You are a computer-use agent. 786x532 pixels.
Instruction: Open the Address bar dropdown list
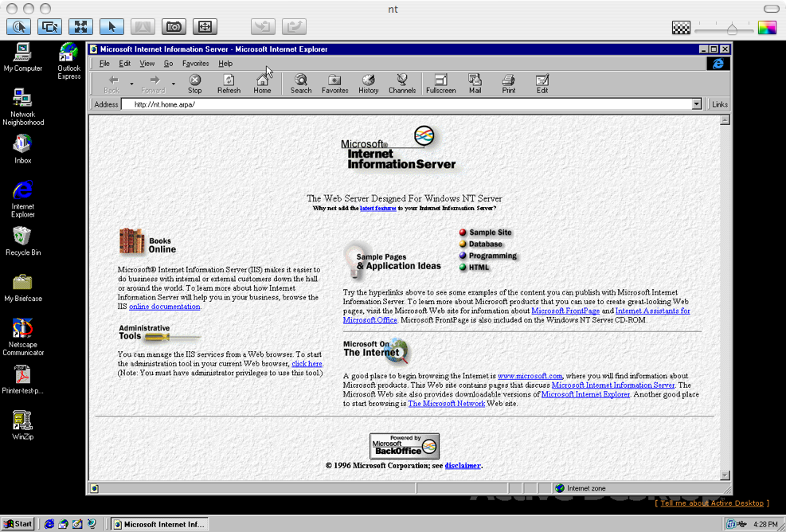(696, 104)
